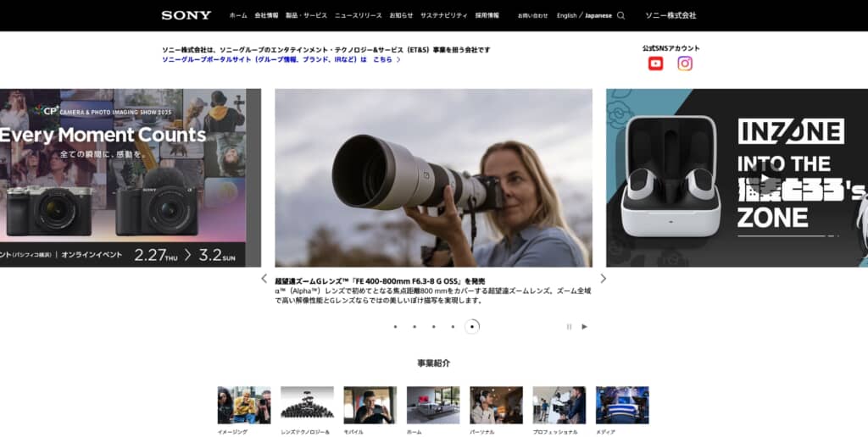Click the lens description paragraph text
868x437 pixels.
(x=433, y=296)
